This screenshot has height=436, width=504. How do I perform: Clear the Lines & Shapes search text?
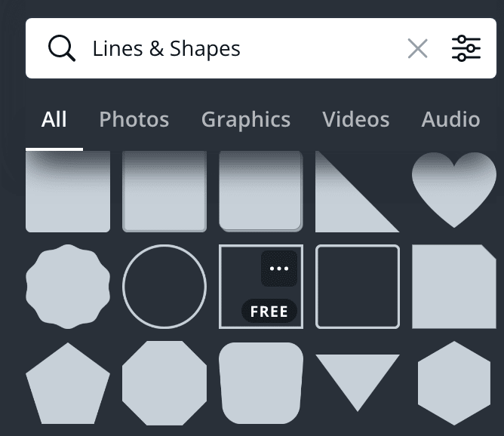pos(417,48)
